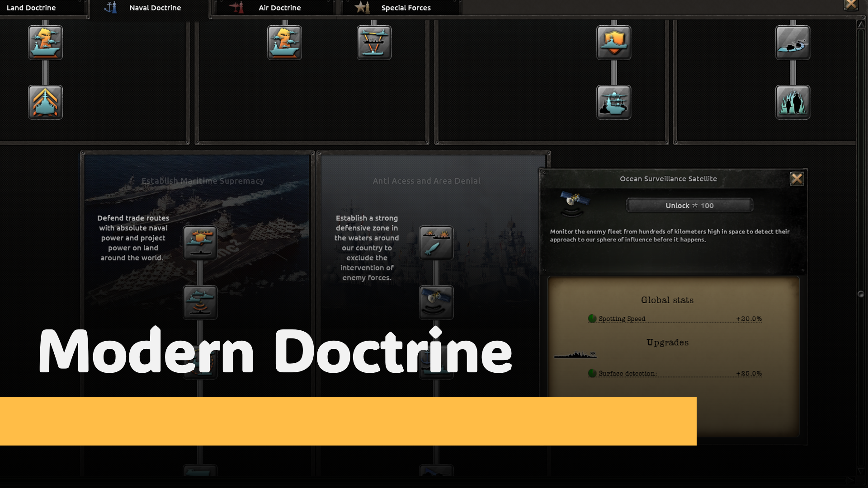Screen dimensions: 868x488
Task: Click the Unlock 100 button
Action: tap(689, 205)
